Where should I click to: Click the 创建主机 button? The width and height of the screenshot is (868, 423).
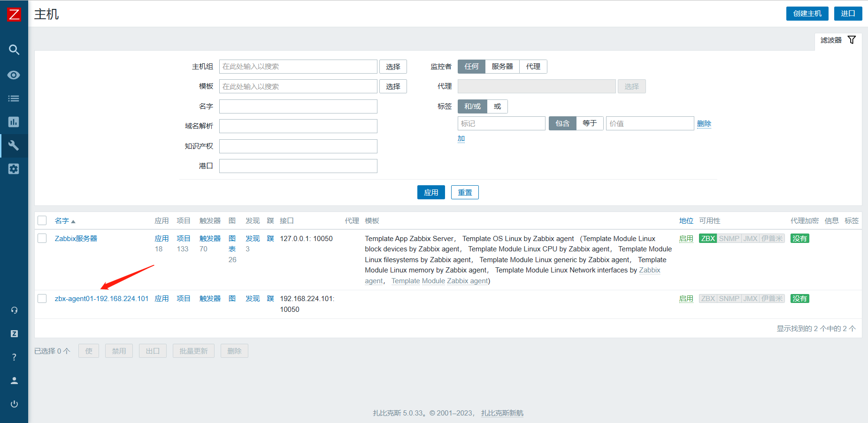pos(807,14)
